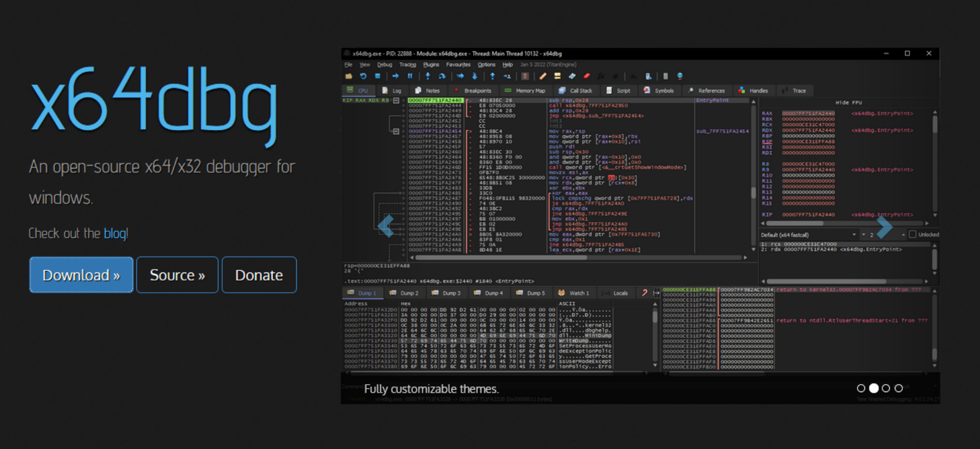Viewport: 980px width, 449px height.
Task: Open the Comments icon in toolbar
Action: [x=557, y=76]
